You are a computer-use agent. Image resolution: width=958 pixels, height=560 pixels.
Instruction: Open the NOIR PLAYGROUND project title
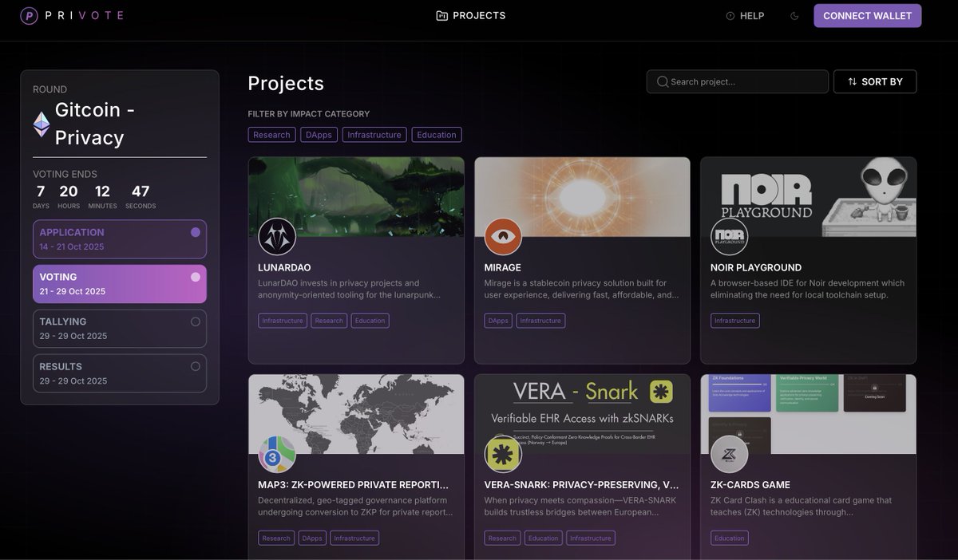click(756, 267)
